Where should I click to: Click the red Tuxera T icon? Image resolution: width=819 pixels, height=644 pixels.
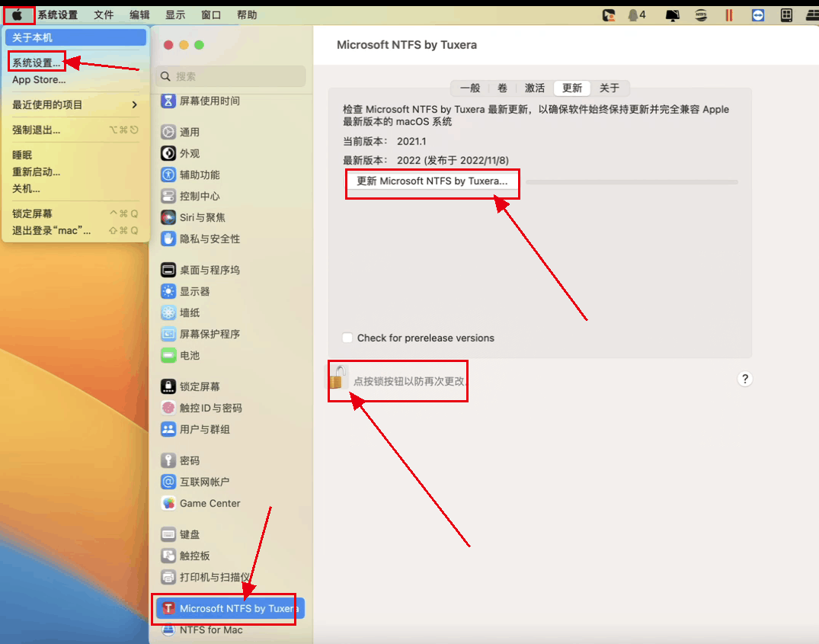[168, 608]
